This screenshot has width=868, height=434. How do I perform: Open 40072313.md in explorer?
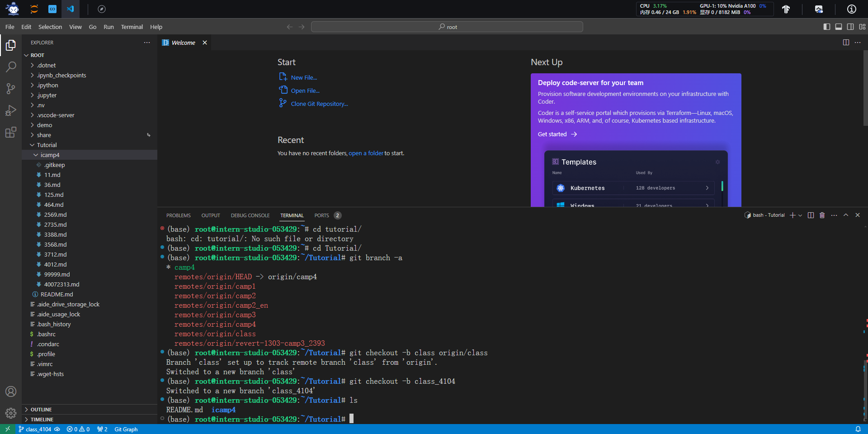coord(90,284)
